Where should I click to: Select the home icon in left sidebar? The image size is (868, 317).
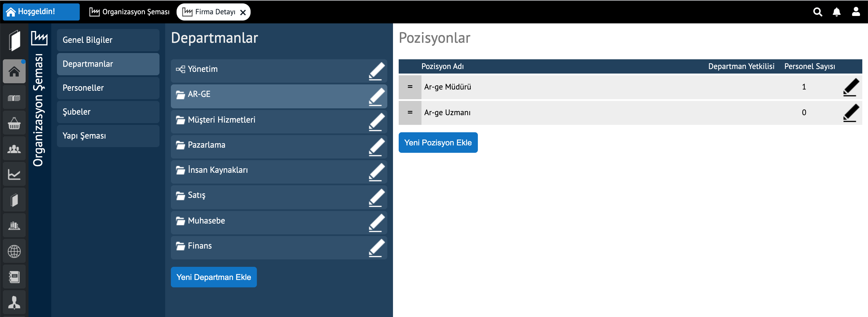coord(14,72)
